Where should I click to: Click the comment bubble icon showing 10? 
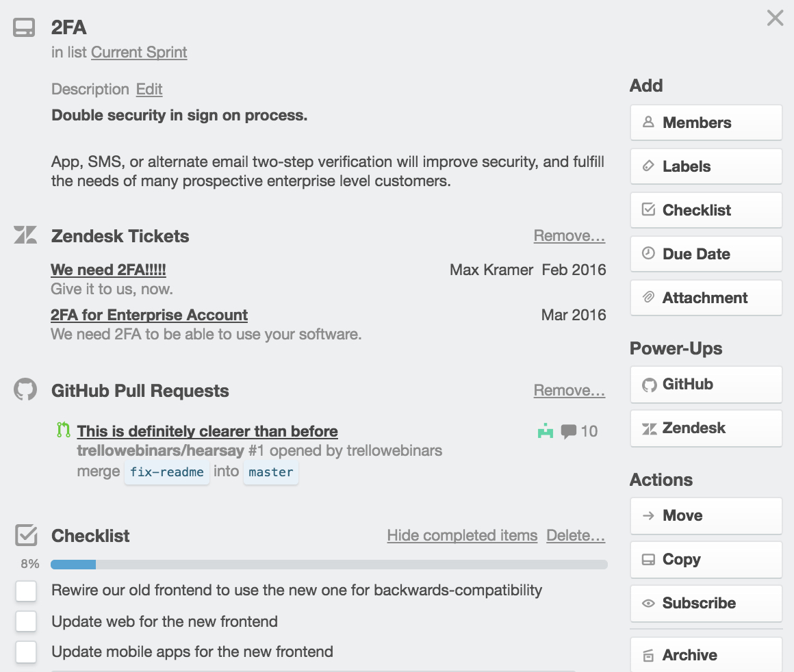[x=569, y=431]
